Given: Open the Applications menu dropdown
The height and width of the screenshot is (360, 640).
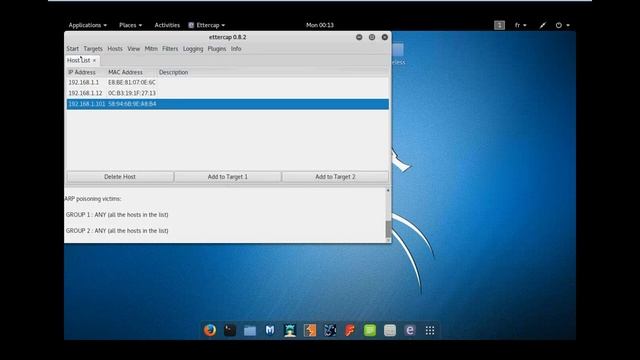Looking at the screenshot, I should [87, 25].
